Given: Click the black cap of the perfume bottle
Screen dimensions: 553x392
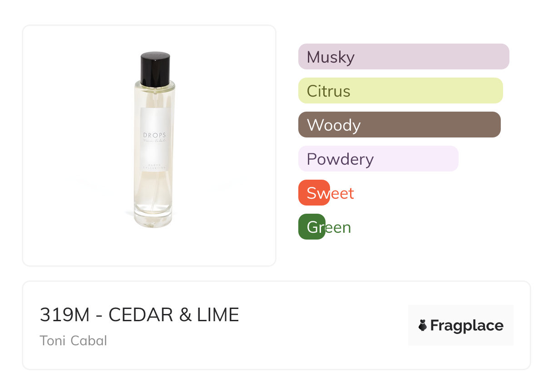Looking at the screenshot, I should pyautogui.click(x=155, y=69).
